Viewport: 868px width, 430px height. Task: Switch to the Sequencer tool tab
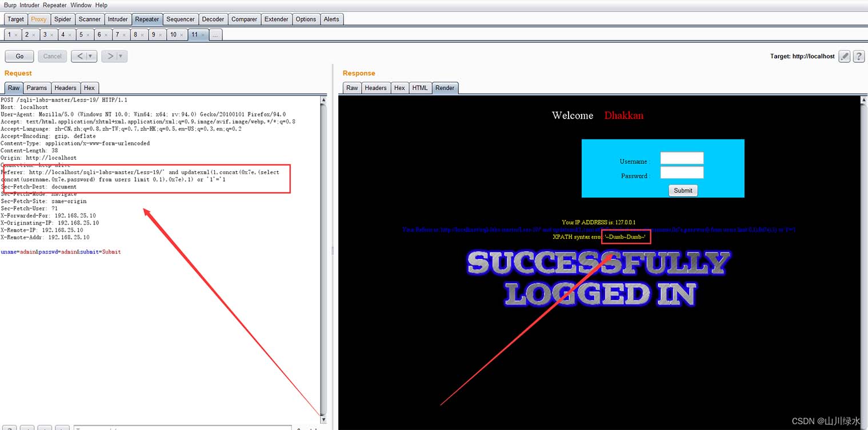pos(180,19)
